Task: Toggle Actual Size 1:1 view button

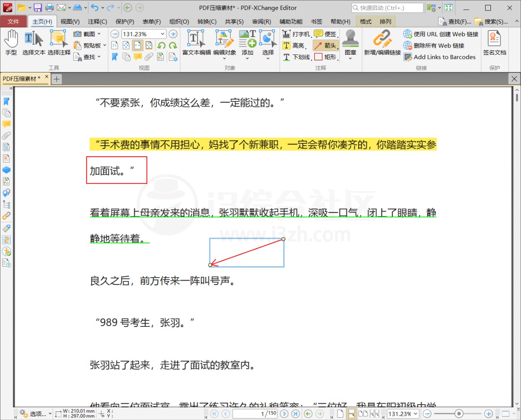Action: pyautogui.click(x=115, y=46)
